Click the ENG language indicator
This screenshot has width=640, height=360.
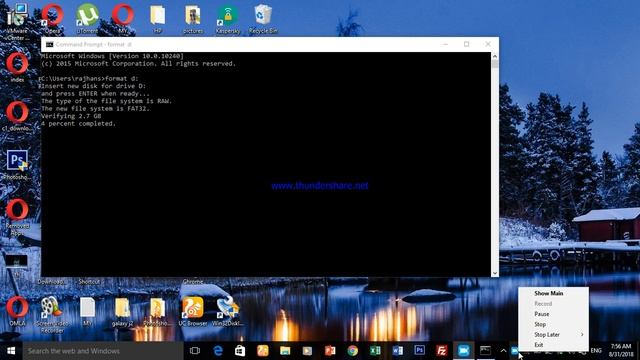[x=596, y=351]
